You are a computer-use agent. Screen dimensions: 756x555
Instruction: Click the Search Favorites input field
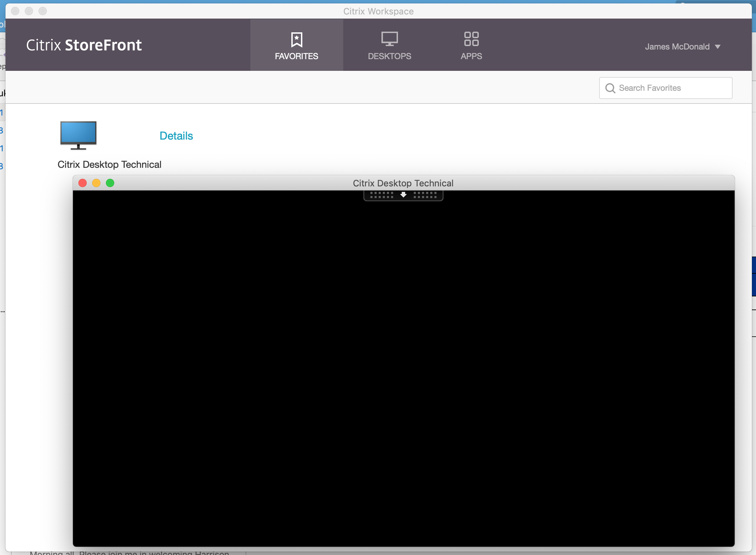point(666,87)
